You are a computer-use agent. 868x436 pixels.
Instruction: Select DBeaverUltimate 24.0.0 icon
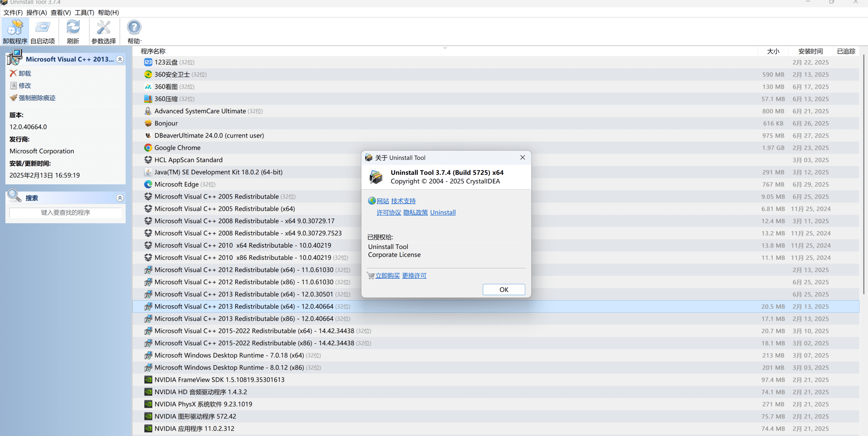tap(148, 136)
